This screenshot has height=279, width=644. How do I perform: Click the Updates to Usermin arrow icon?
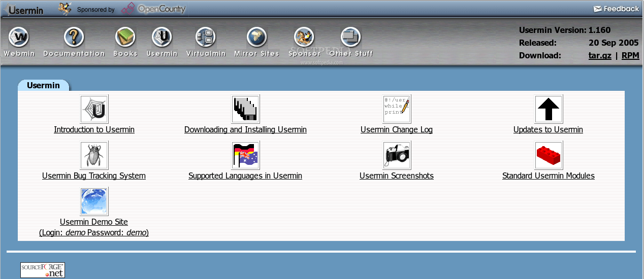[549, 109]
